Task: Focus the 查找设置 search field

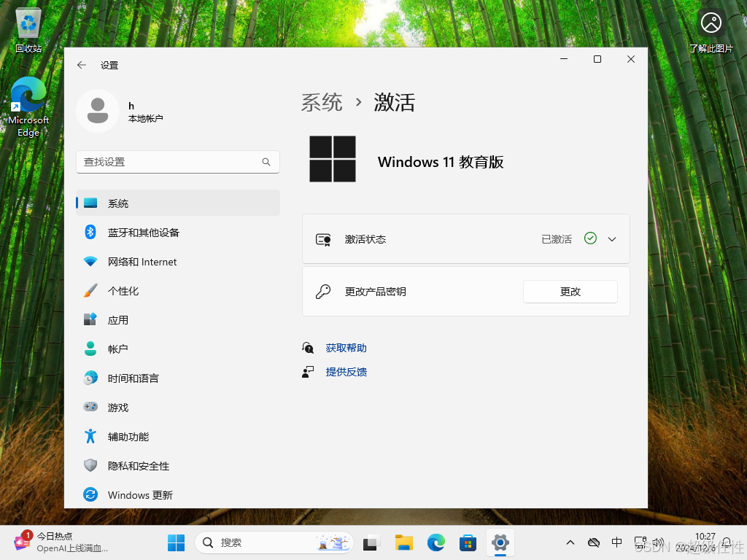Action: coord(178,162)
